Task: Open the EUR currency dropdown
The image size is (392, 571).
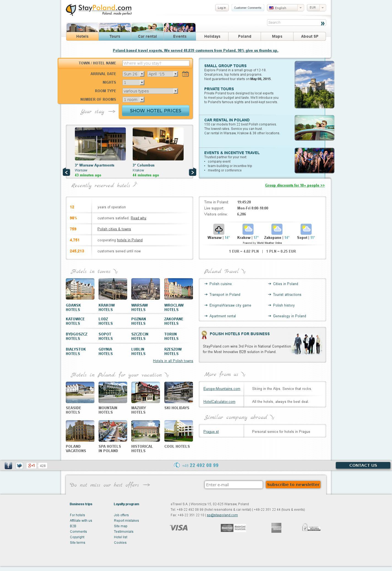Action: [x=316, y=8]
